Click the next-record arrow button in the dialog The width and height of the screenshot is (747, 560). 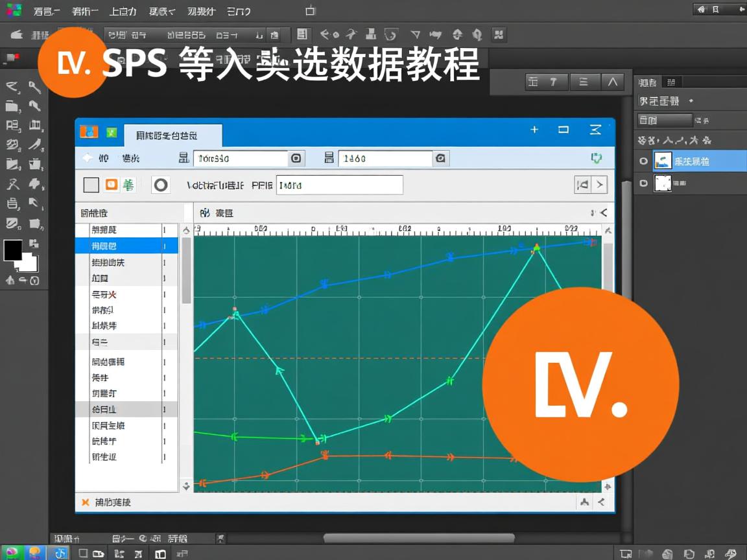(600, 185)
